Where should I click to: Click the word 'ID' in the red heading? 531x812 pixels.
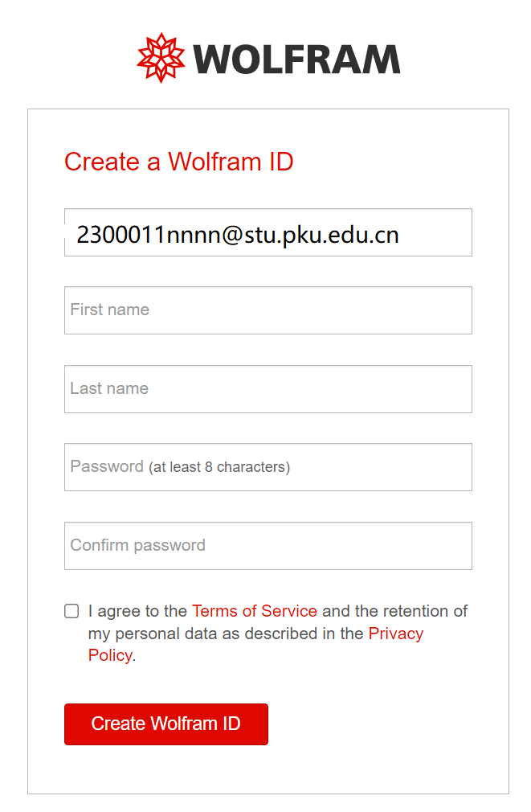[x=281, y=162]
